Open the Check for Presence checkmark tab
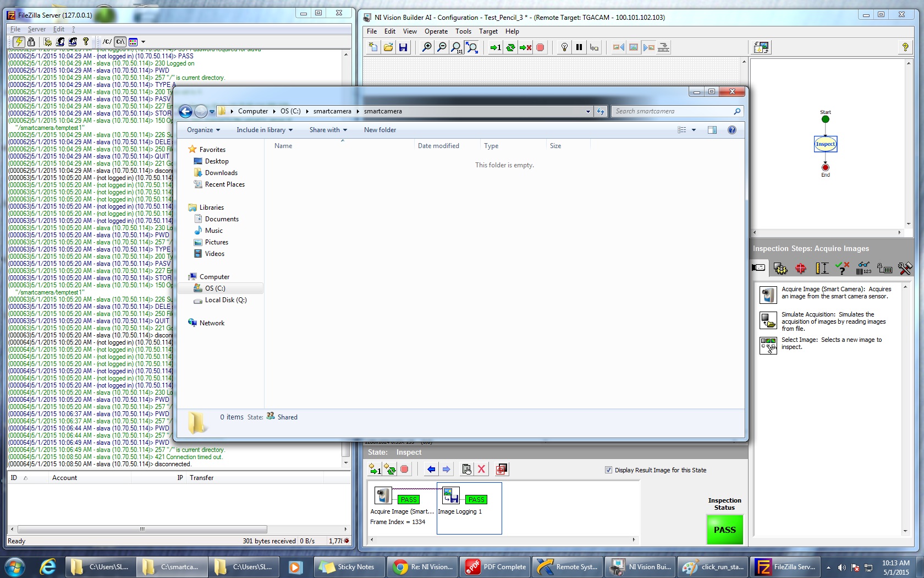The height and width of the screenshot is (578, 924). point(842,268)
